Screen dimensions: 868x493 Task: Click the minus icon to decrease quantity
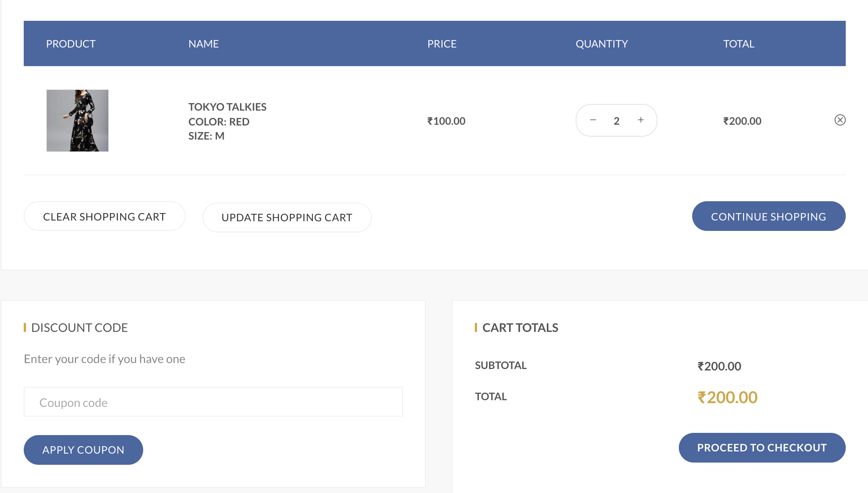(x=593, y=120)
